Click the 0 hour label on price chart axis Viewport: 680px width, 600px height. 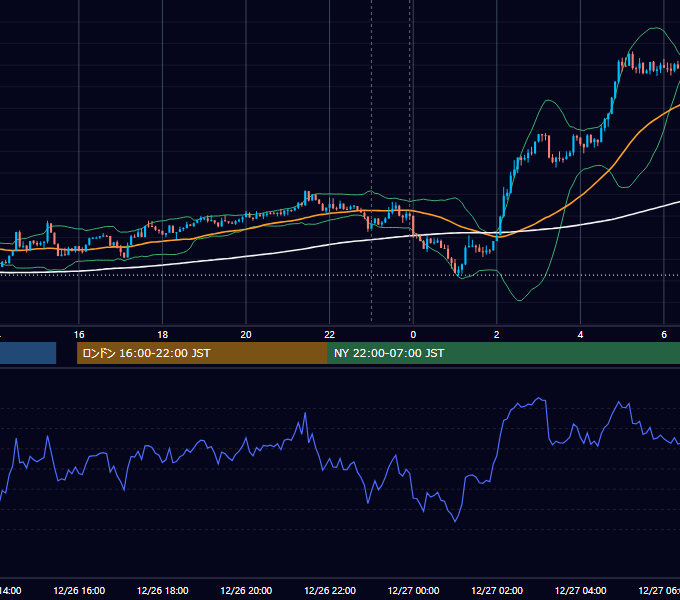pyautogui.click(x=413, y=335)
